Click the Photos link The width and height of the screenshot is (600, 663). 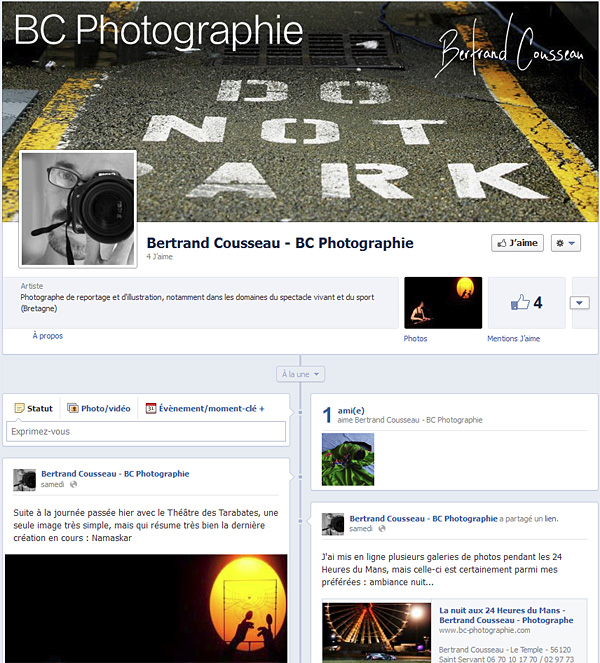pyautogui.click(x=415, y=339)
